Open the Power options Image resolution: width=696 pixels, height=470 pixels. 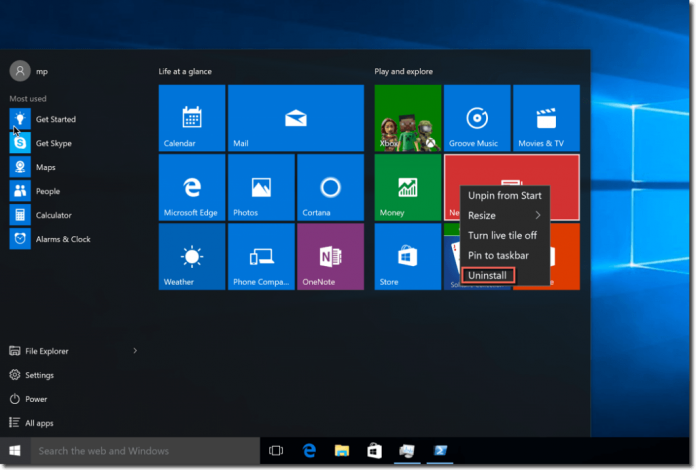pyautogui.click(x=28, y=399)
